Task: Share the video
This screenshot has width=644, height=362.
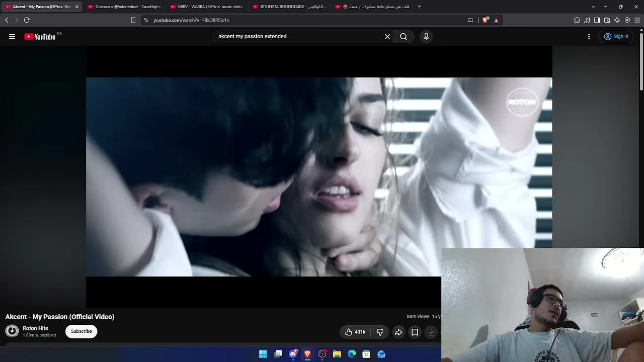Action: click(398, 332)
